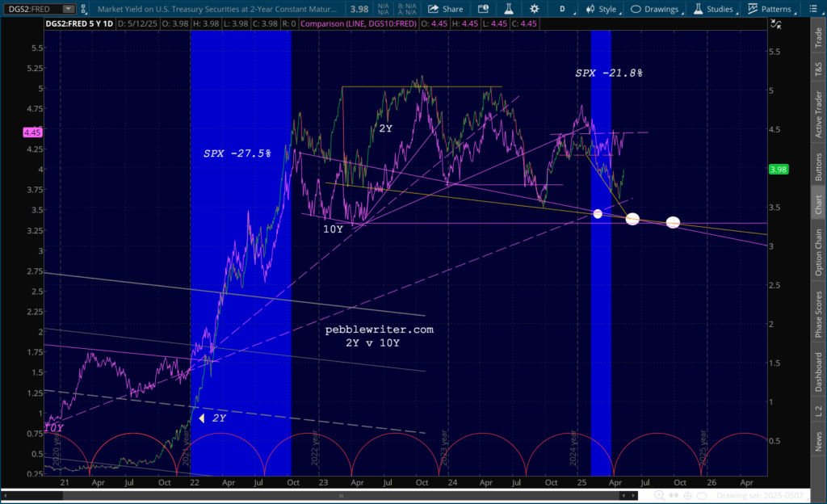
Task: Switch to the Trade side tab
Action: point(818,38)
